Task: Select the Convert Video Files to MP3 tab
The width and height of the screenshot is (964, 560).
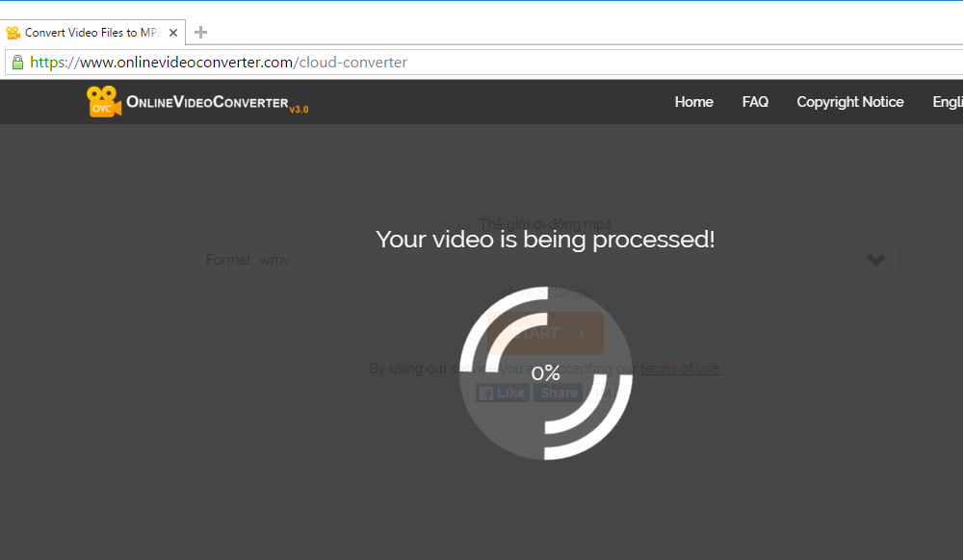Action: click(92, 33)
